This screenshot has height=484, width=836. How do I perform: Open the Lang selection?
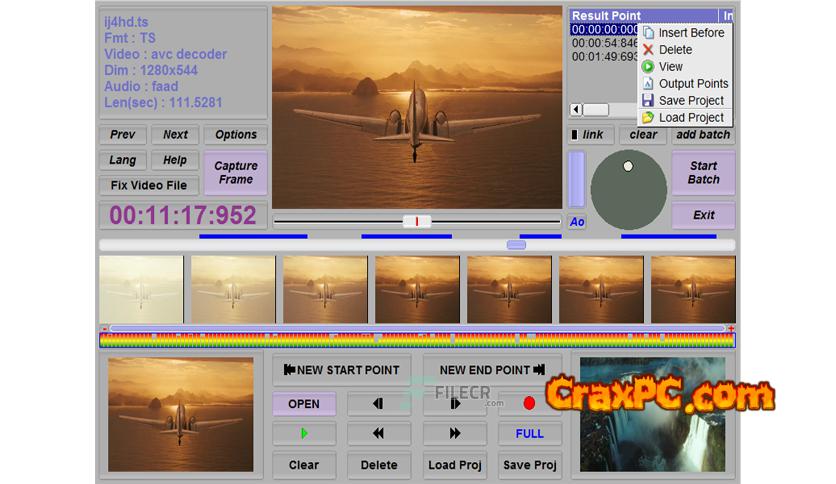tap(123, 160)
